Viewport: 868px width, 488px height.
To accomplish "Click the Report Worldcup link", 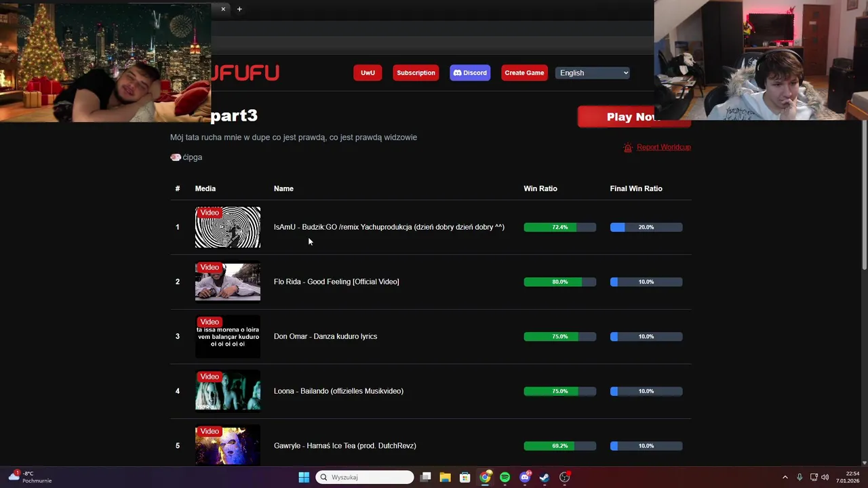I will click(x=663, y=147).
